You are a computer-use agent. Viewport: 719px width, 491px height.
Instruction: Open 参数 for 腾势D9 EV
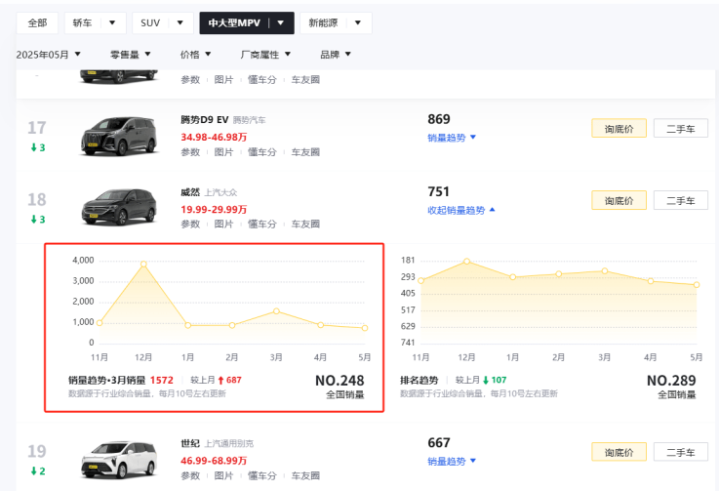190,152
